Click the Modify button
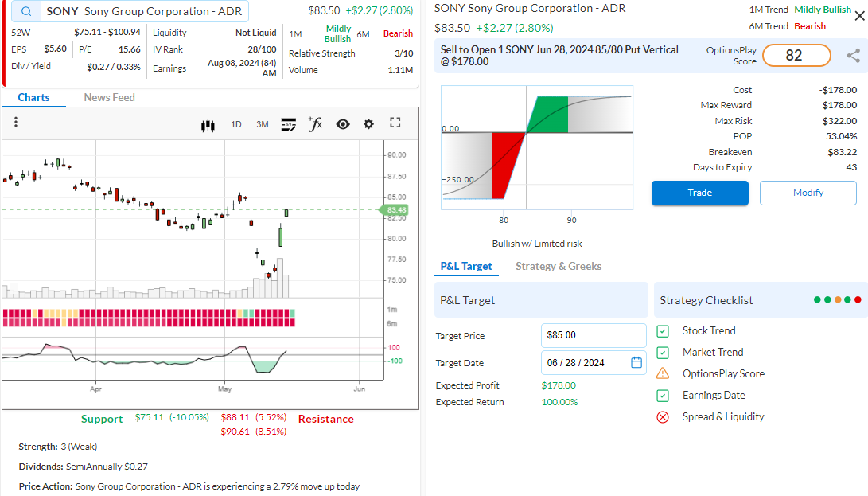Viewport: 868px width, 496px height. point(808,193)
